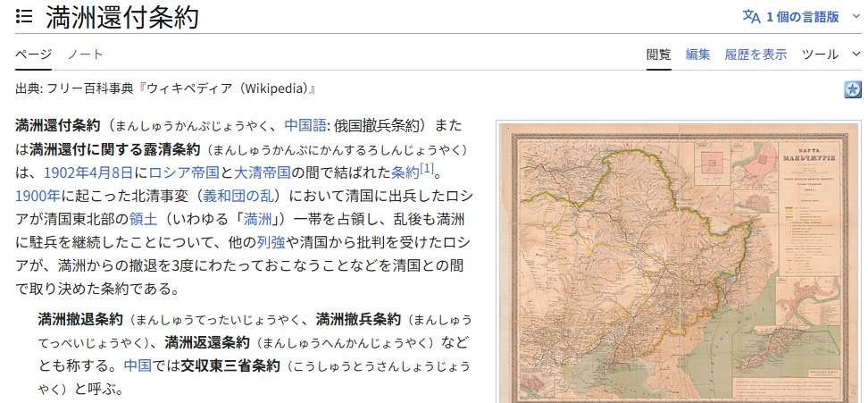Switch to the ノート tab
Screen dimensions: 868x403
pyautogui.click(x=85, y=55)
